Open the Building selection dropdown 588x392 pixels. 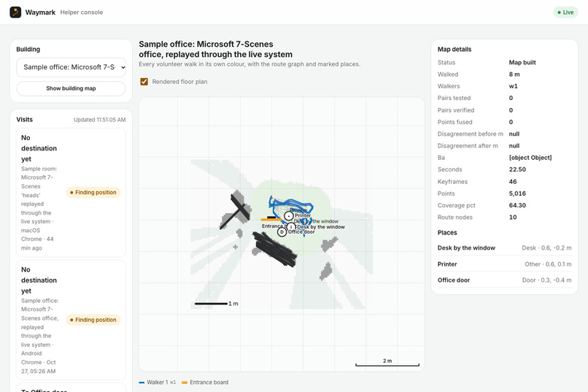(x=71, y=67)
